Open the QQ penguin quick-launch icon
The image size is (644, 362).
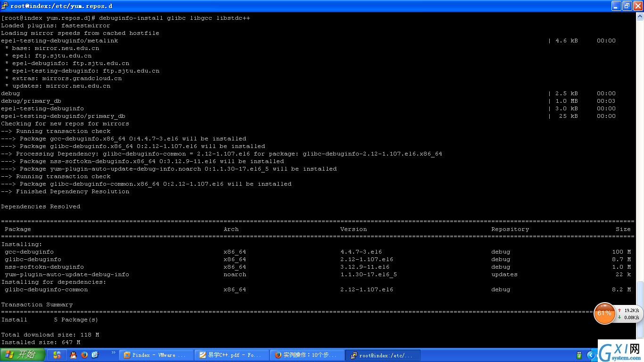click(x=73, y=355)
